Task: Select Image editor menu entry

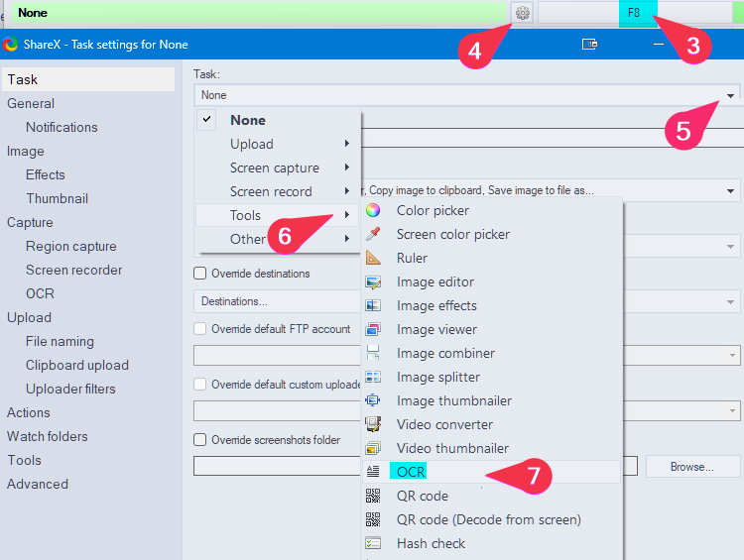Action: point(492,281)
